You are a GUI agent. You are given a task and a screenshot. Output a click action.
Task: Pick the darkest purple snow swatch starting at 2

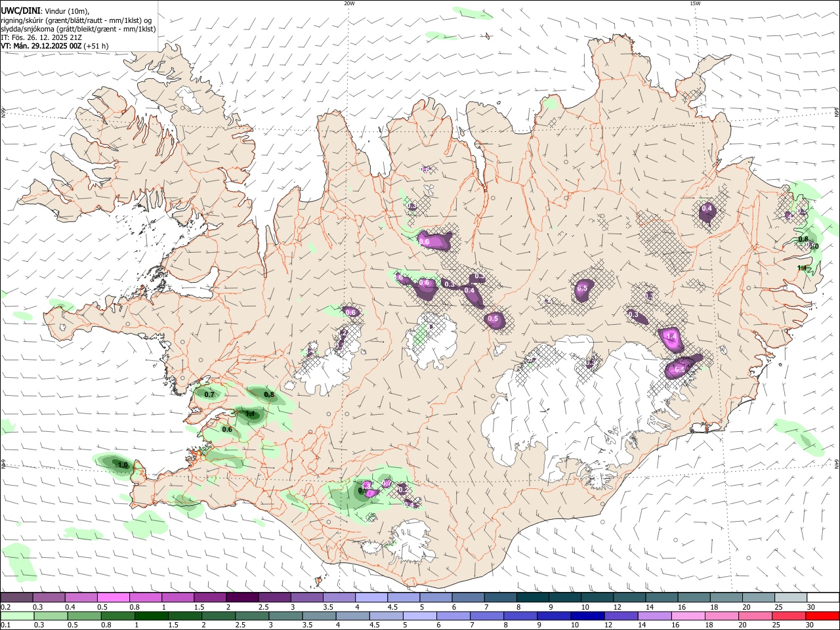pos(241,598)
